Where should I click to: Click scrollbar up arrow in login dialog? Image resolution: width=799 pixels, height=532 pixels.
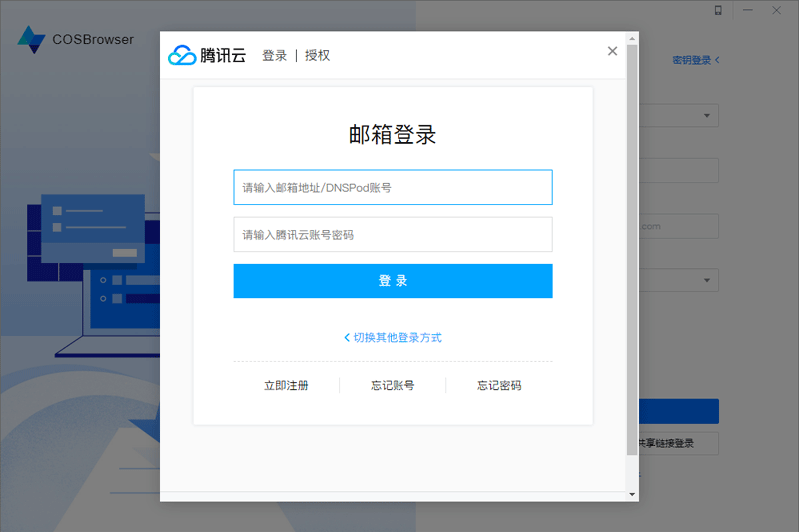(x=632, y=39)
